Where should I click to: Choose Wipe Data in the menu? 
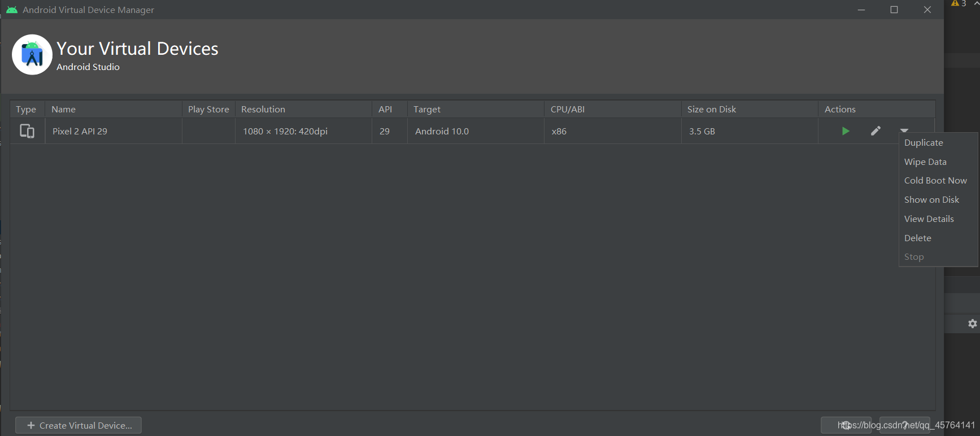pos(925,162)
